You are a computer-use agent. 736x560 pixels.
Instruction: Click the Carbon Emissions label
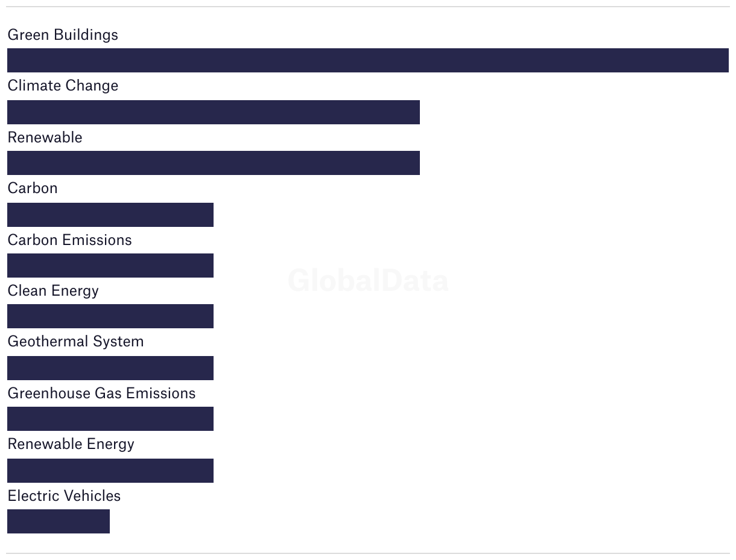click(x=69, y=240)
